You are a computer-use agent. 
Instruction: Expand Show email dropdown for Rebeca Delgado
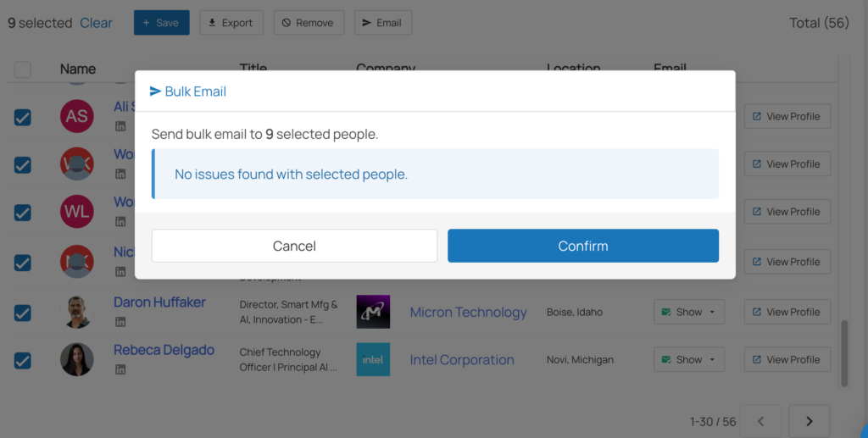[x=690, y=359]
